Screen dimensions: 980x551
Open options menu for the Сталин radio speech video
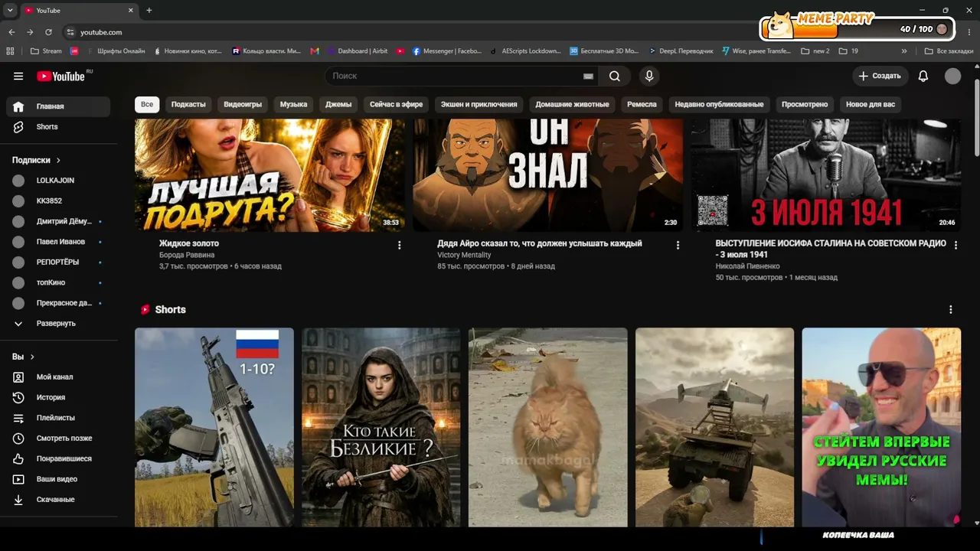point(955,245)
